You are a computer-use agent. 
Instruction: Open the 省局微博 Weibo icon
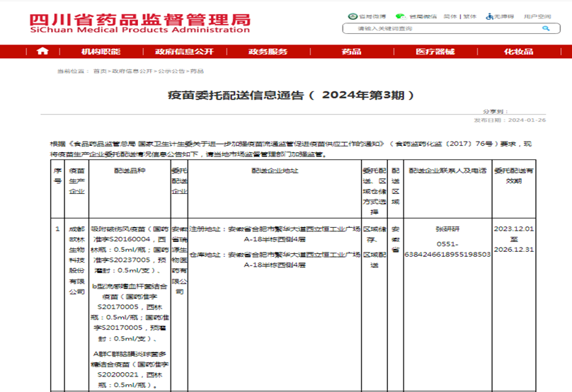coord(352,16)
